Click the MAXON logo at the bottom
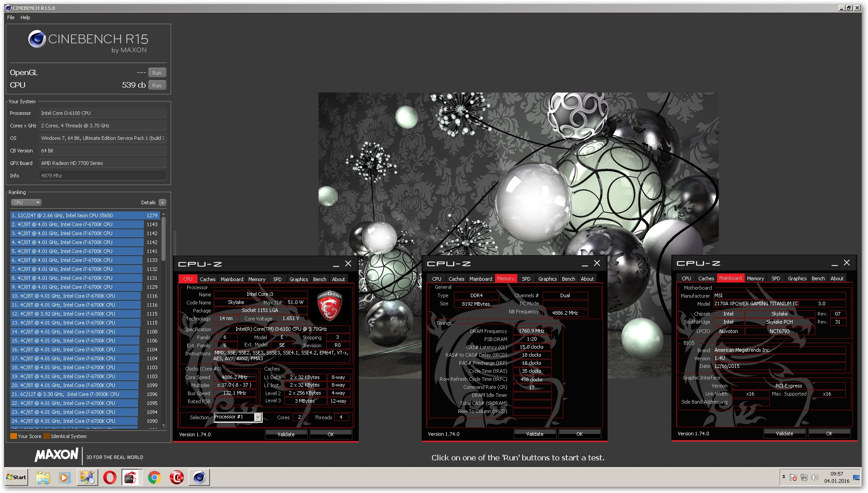Image resolution: width=868 pixels, height=493 pixels. [56, 455]
